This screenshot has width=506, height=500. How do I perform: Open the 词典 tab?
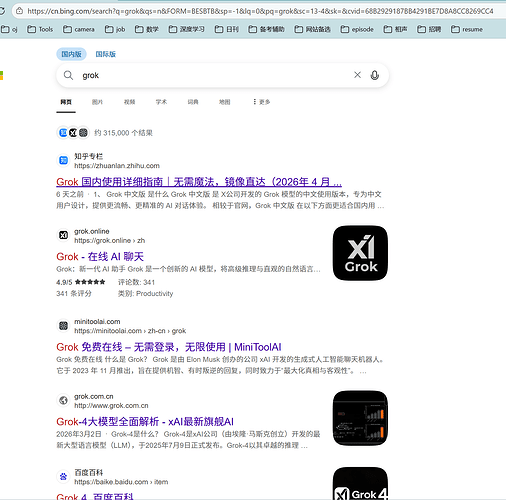(x=193, y=102)
